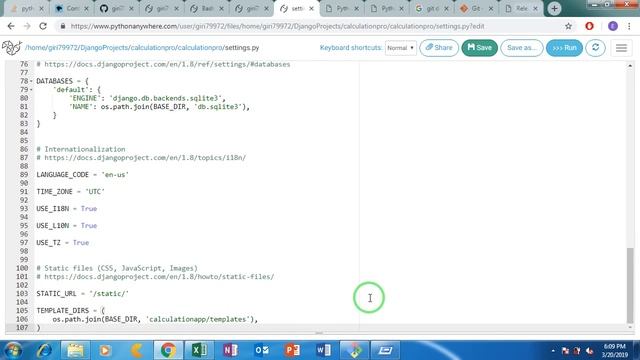
Task: Switch to OneNote in the taskbar
Action: (x=230, y=350)
